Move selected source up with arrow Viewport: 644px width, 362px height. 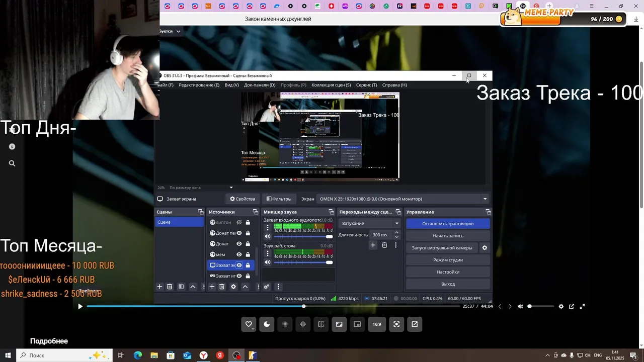245,287
